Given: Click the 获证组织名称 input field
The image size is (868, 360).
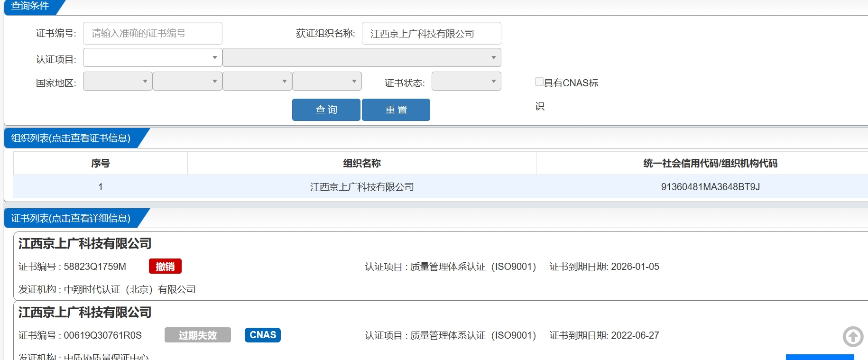Looking at the screenshot, I should click(432, 33).
